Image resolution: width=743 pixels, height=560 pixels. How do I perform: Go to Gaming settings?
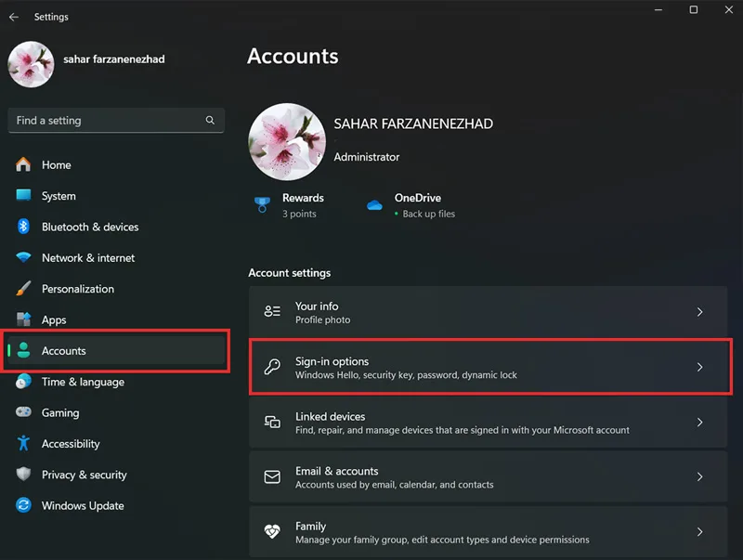point(116,412)
